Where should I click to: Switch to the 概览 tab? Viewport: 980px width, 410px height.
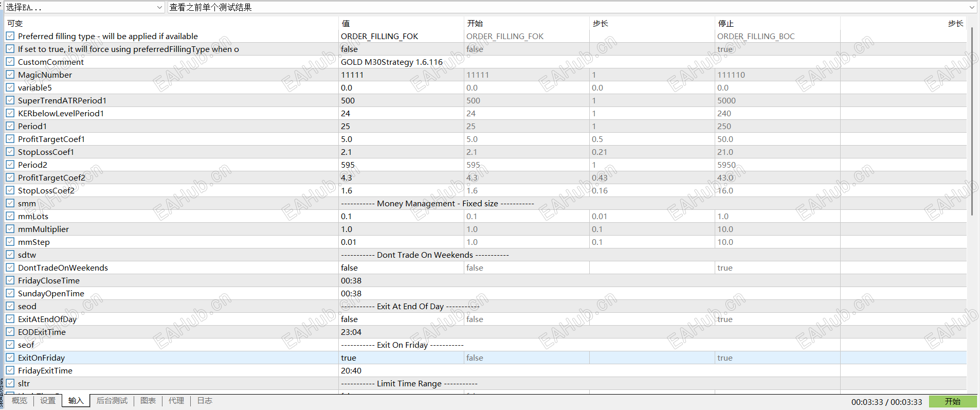(20, 401)
